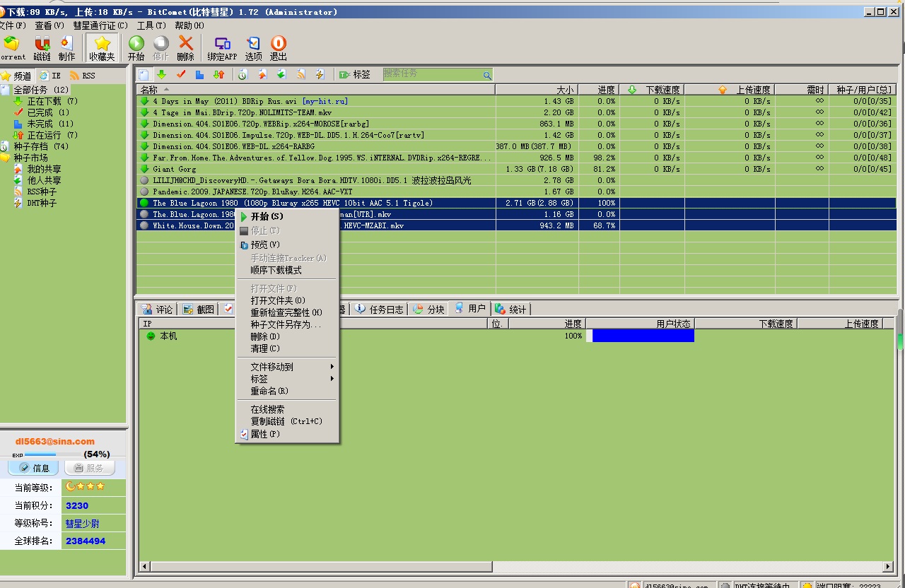Click the 退出 exit toolbar icon

coord(279,48)
